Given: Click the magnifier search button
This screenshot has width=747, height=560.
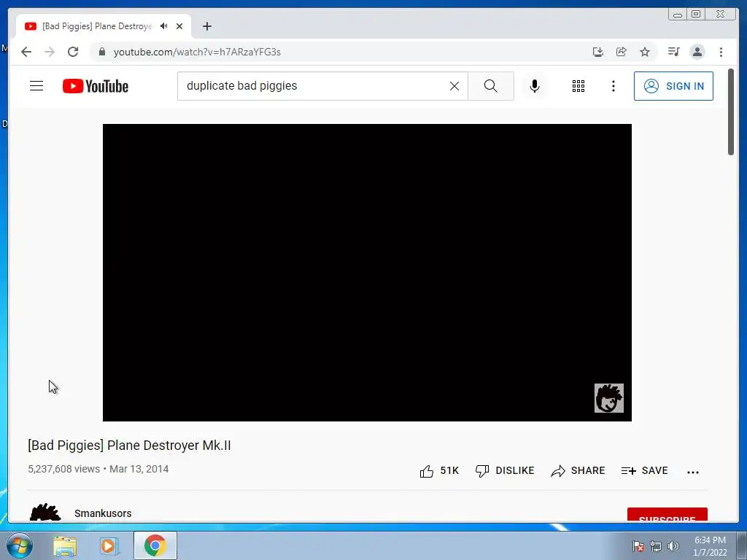Looking at the screenshot, I should click(491, 86).
